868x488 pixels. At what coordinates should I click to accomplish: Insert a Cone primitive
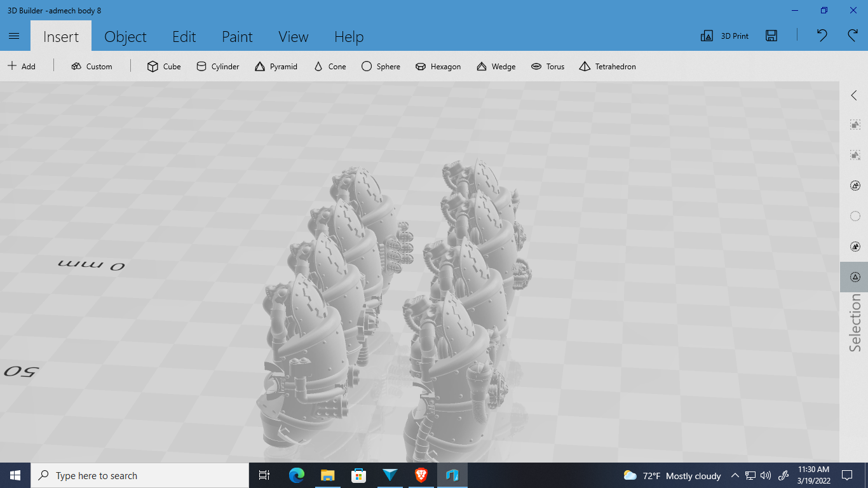(x=329, y=66)
